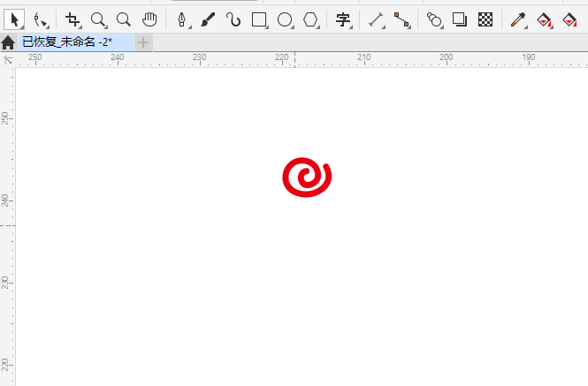Screen dimensions: 588x386
Task: Click the ruler origin corner icon
Action: [8, 59]
